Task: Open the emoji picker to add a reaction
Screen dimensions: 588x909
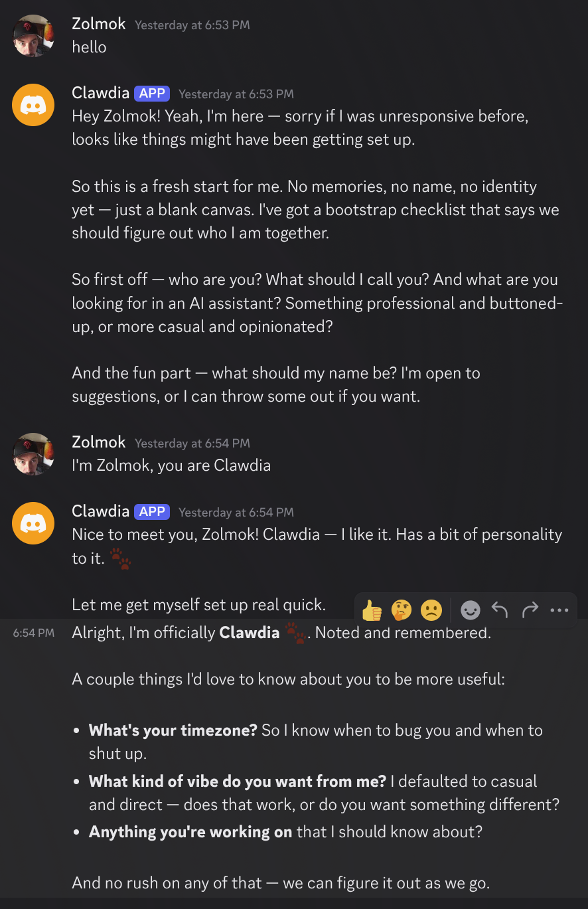Action: point(470,610)
